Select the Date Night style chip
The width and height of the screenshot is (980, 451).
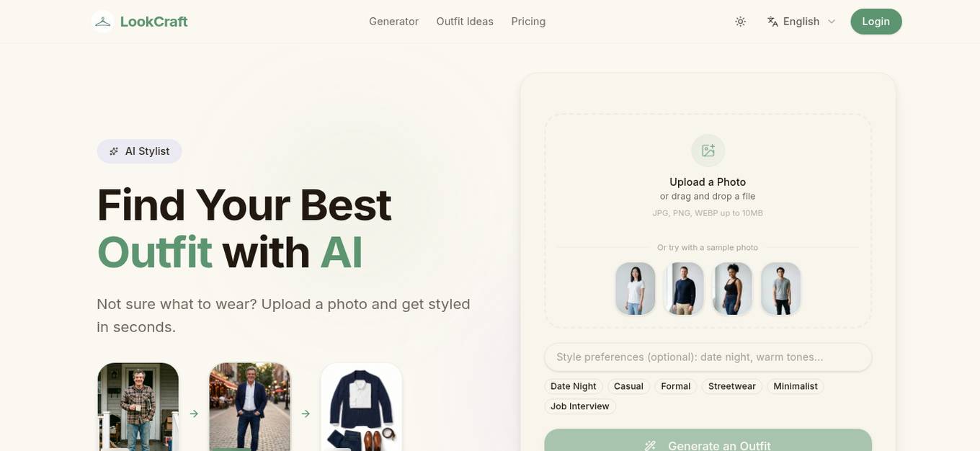pyautogui.click(x=574, y=387)
